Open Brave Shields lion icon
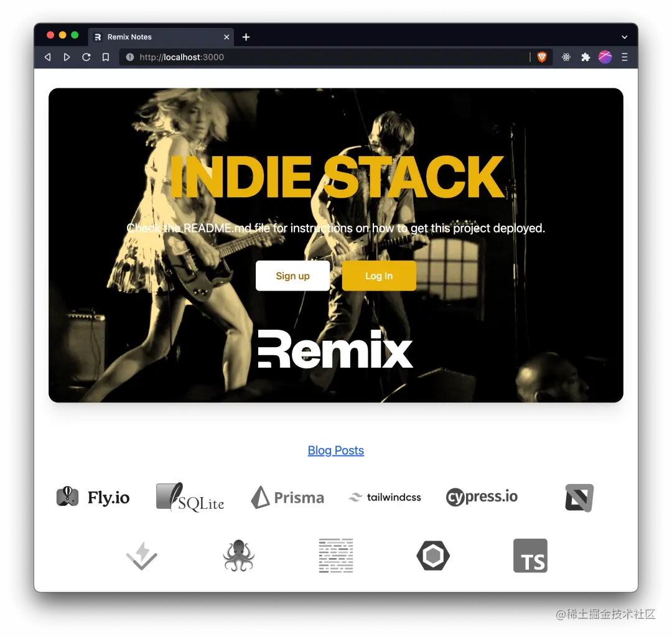 click(x=542, y=57)
